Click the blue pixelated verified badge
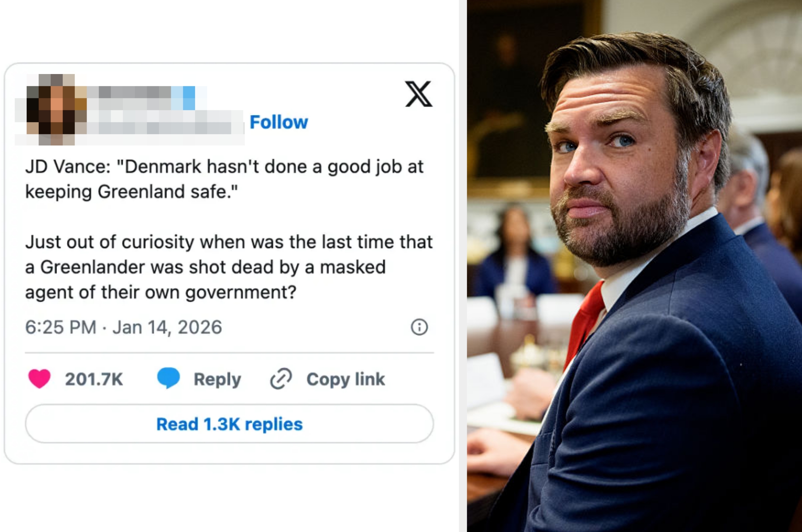 point(188,98)
